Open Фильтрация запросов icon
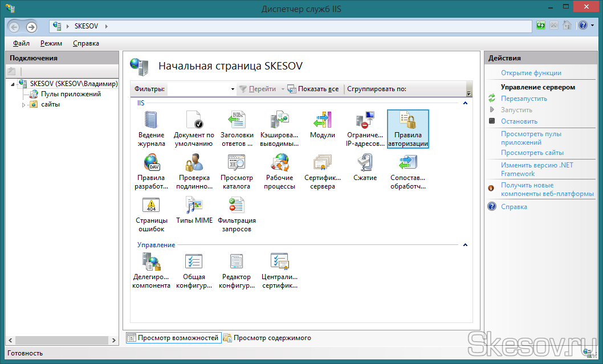603x364 pixels. (x=237, y=214)
